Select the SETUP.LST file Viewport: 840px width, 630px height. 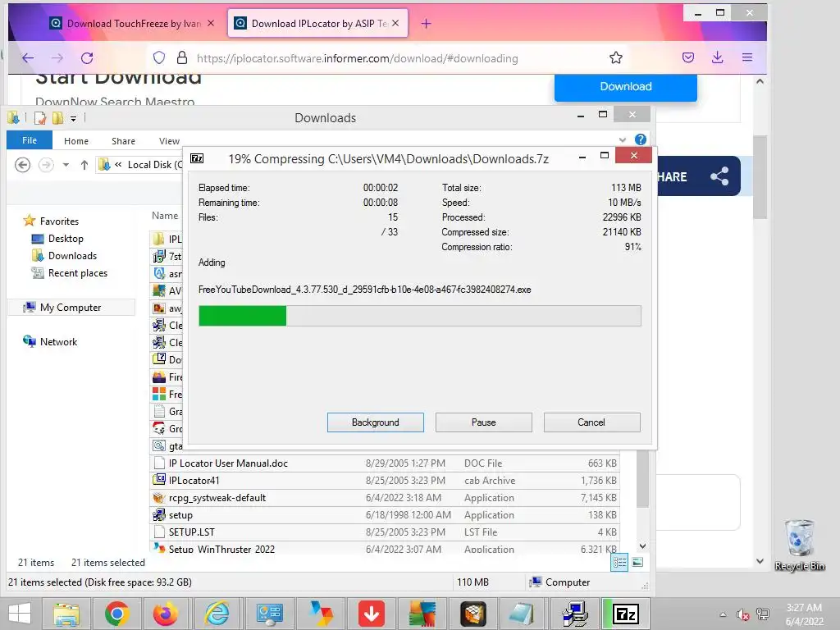point(385,532)
